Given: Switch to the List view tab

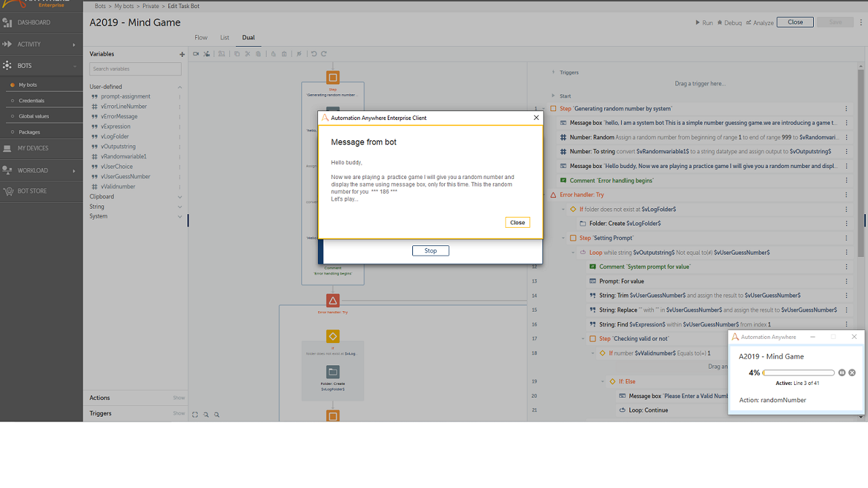Looking at the screenshot, I should tap(224, 38).
